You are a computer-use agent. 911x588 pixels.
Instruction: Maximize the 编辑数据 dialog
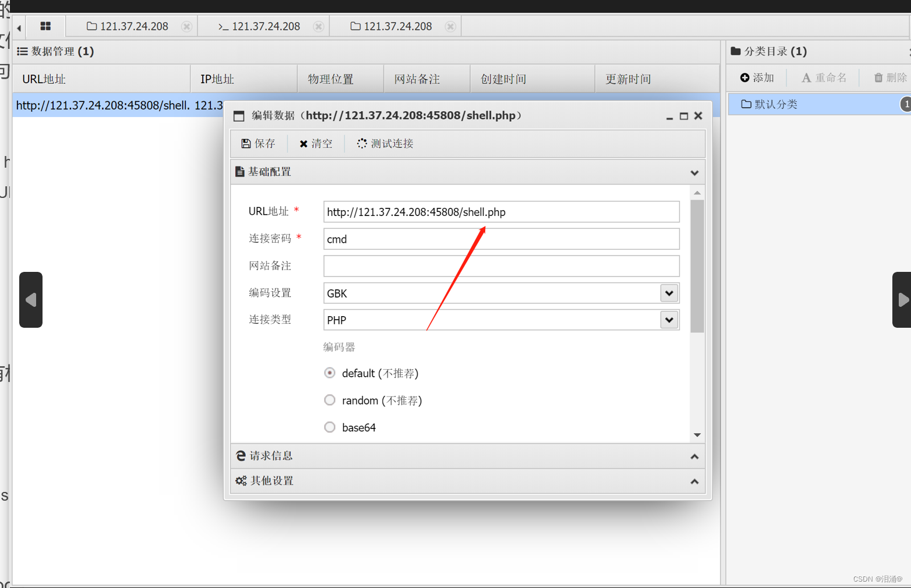pos(684,116)
